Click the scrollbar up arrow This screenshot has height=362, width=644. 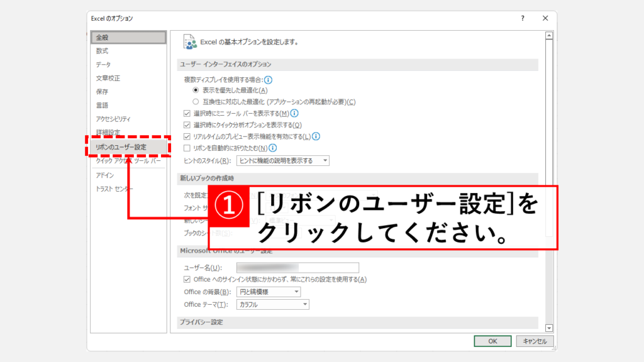548,36
